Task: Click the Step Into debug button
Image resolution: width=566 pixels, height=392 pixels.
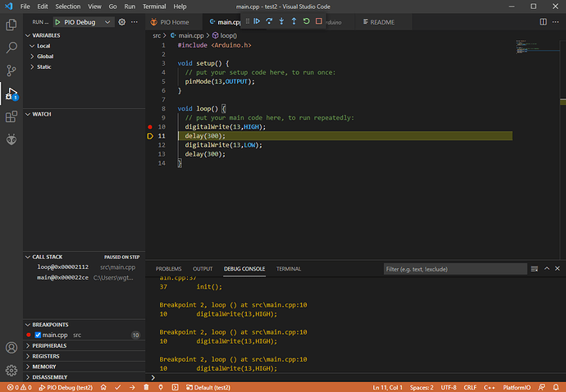Action: tap(281, 21)
